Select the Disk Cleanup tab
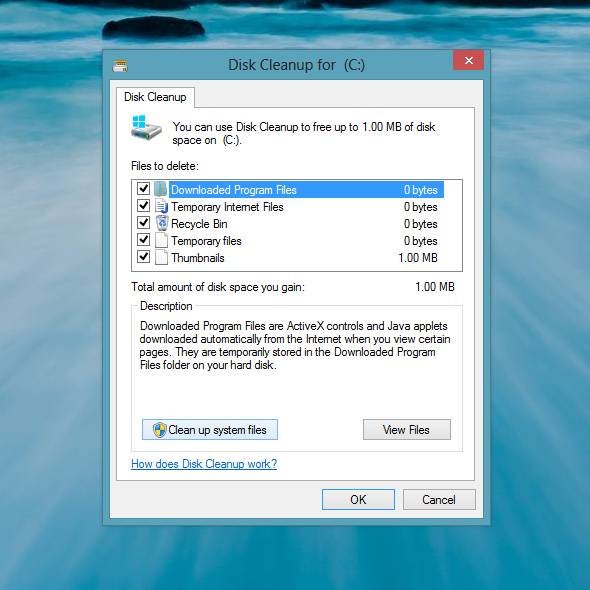 click(155, 97)
